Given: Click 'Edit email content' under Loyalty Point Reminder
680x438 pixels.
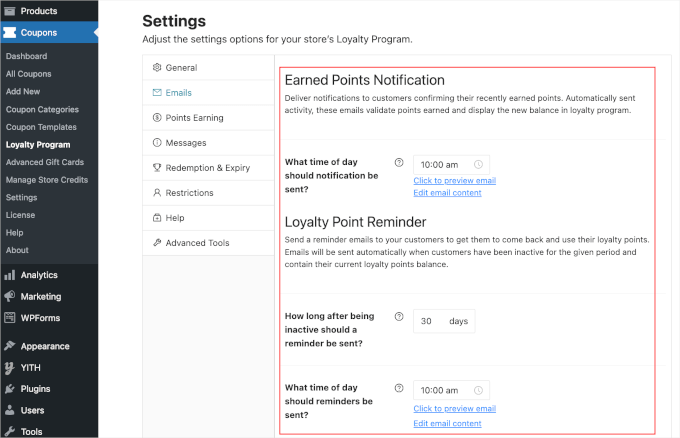Looking at the screenshot, I should pos(447,424).
